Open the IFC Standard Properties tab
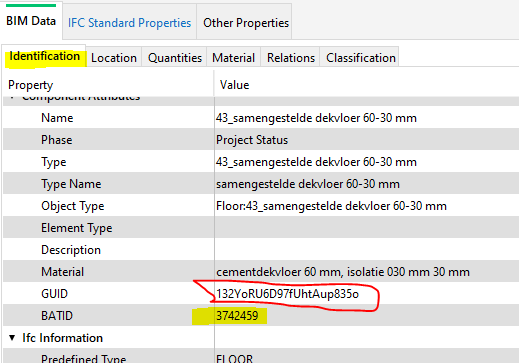Viewport: 519px width, 363px height. (x=129, y=23)
